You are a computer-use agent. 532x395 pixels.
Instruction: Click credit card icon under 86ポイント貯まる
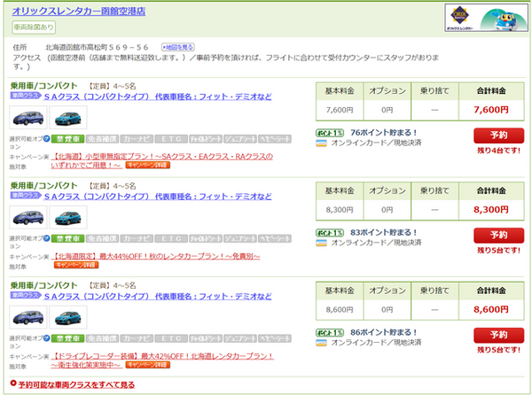click(321, 343)
